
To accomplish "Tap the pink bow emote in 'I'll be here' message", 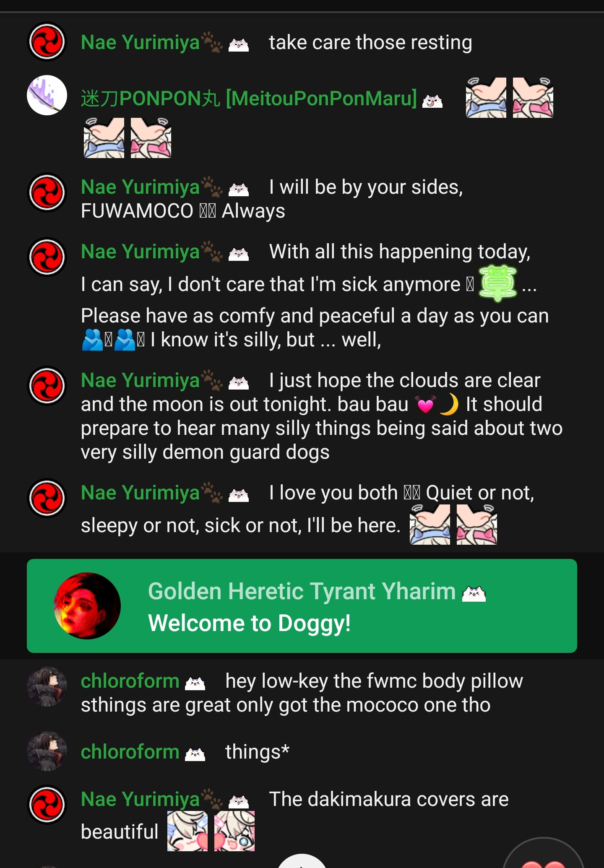I will point(477,525).
